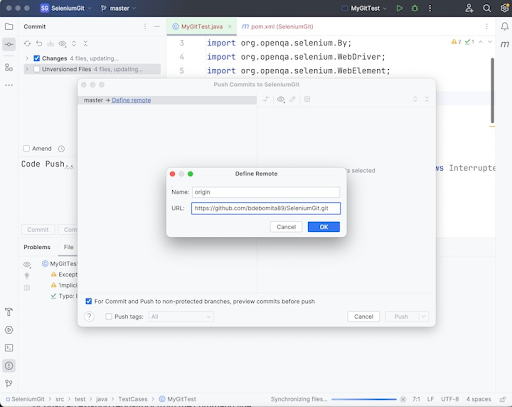
Task: Open the Services run icon in left sidebar
Action: [9, 330]
